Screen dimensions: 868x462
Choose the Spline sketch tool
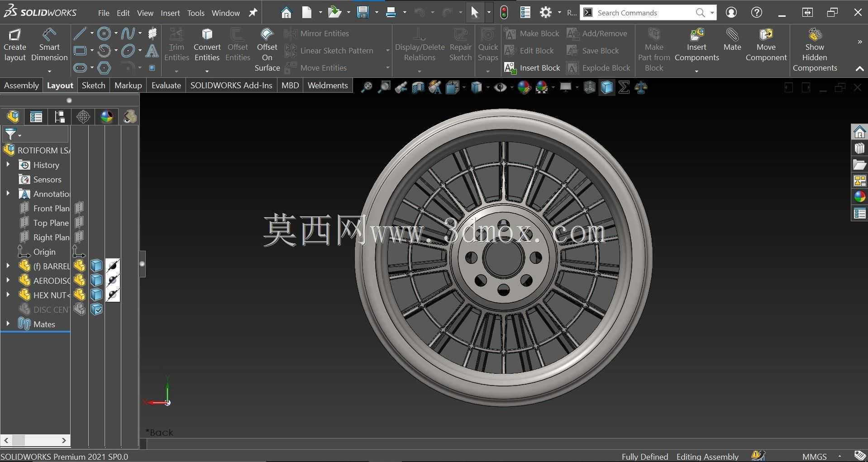(x=128, y=33)
